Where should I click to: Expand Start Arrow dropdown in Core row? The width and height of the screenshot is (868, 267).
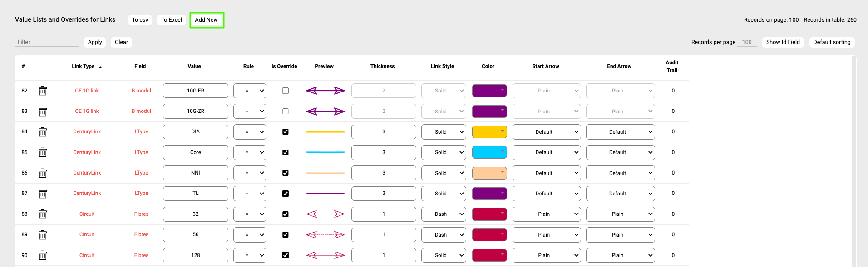coord(546,152)
